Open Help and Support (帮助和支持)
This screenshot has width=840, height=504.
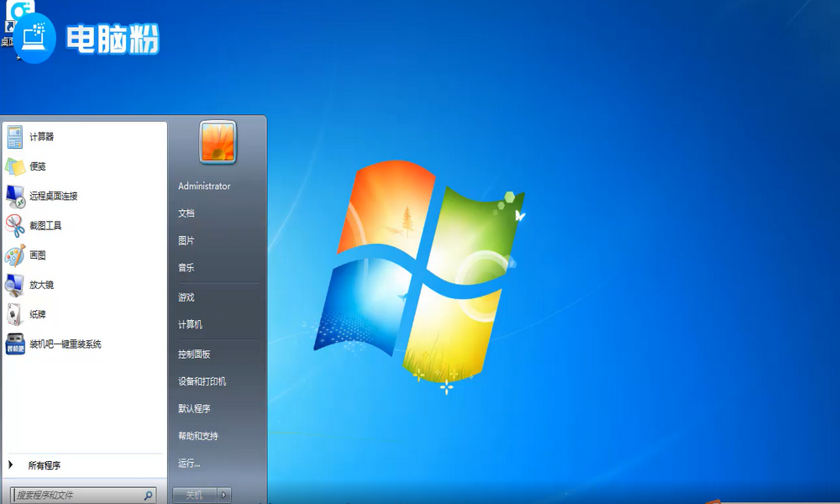coord(198,436)
